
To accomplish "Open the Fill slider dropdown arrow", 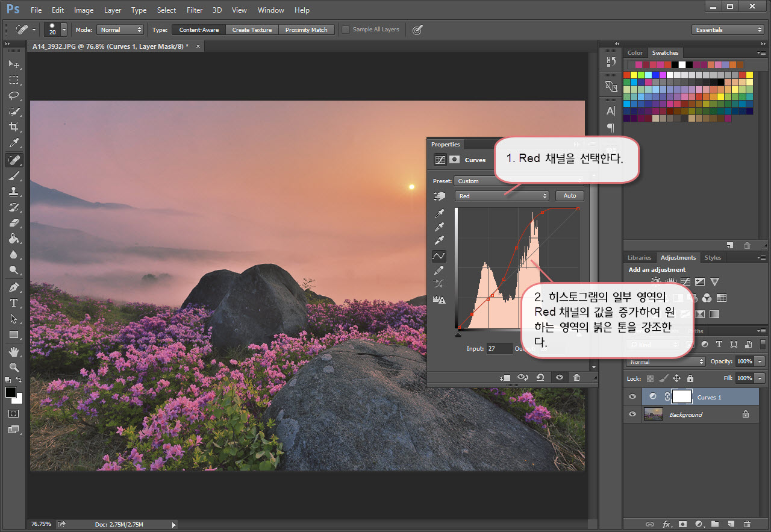I will (760, 378).
